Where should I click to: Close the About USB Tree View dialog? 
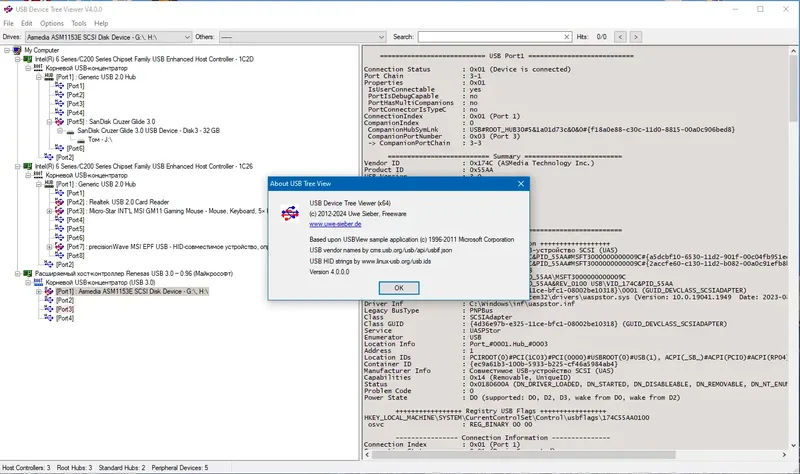tap(521, 184)
